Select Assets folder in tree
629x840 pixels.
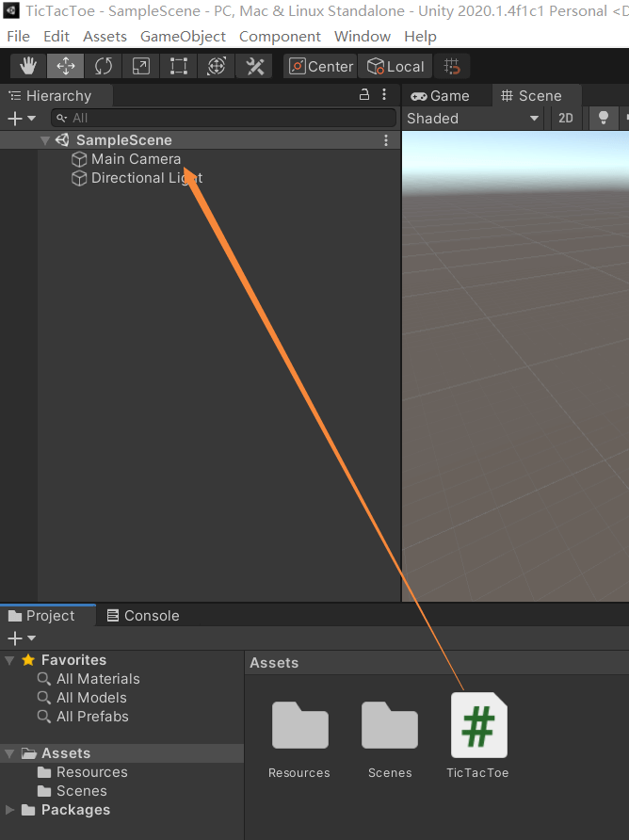point(66,753)
